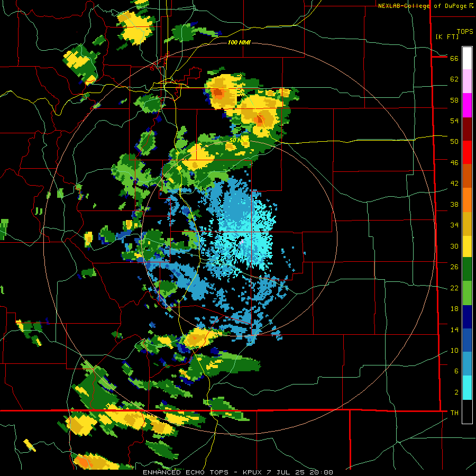Select the light green legend swatch
This screenshot has width=476, height=476.
[x=467, y=293]
